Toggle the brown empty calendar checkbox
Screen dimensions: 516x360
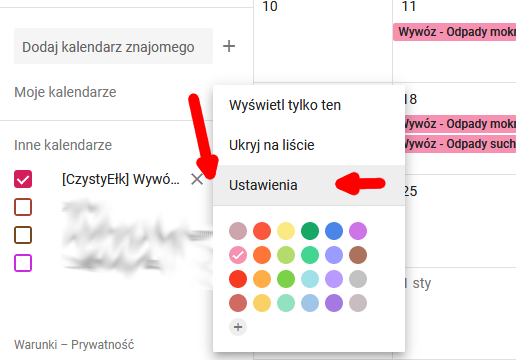pos(23,235)
